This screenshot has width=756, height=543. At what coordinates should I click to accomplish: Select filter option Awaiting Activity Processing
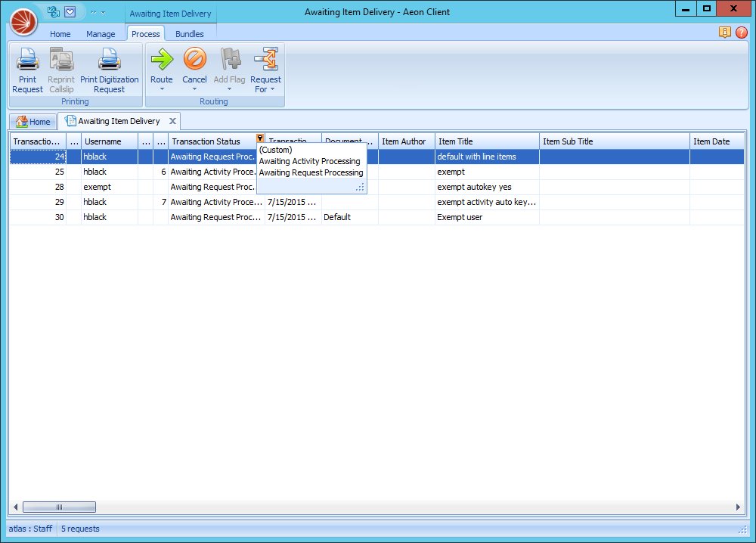click(x=311, y=161)
